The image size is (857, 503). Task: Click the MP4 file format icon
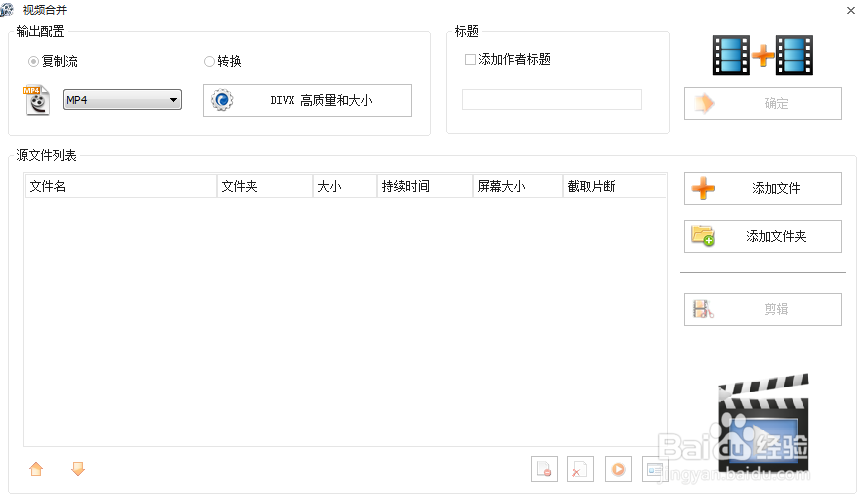(37, 100)
